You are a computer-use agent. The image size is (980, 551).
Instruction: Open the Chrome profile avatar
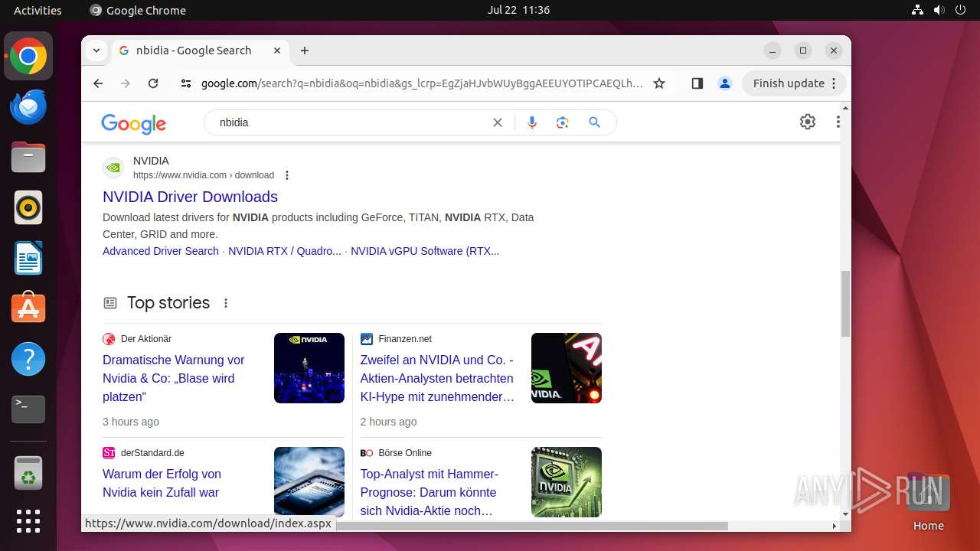tap(725, 83)
